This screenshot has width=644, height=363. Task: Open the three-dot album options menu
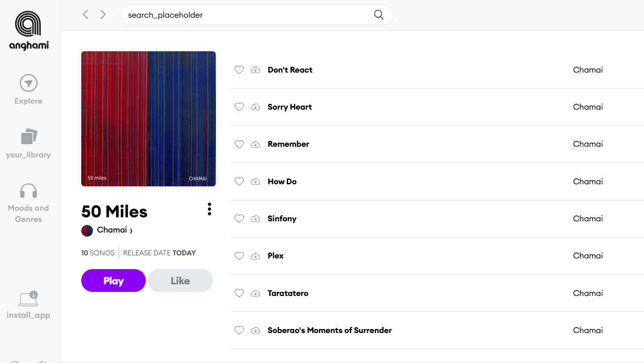point(209,209)
